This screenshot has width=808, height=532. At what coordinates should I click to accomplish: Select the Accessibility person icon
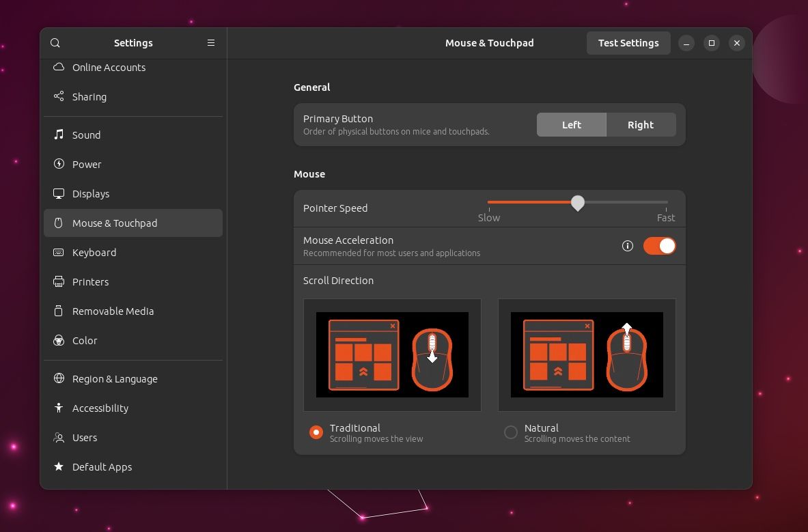(58, 408)
